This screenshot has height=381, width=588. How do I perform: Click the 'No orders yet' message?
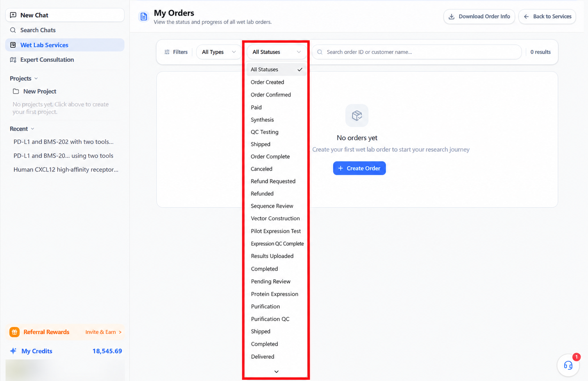pos(357,138)
